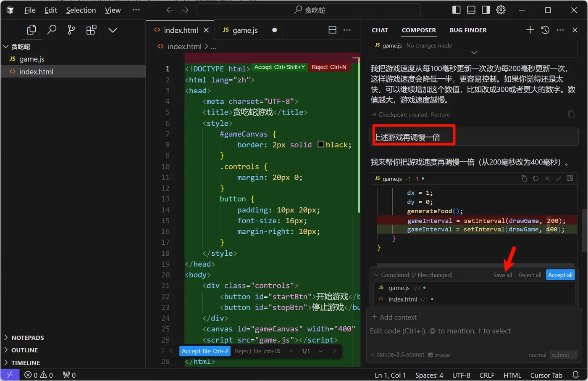Open editor More Actions ellipsis
Viewport: 588px width, 381px height.
[347, 30]
